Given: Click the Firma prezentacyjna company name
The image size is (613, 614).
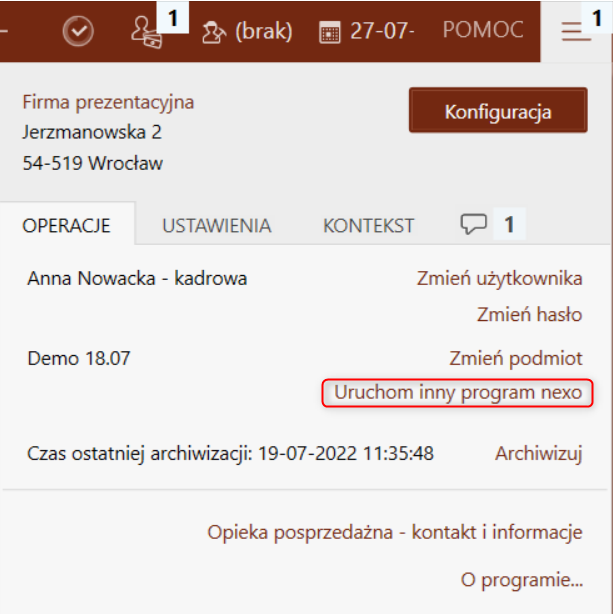Looking at the screenshot, I should coord(108,103).
